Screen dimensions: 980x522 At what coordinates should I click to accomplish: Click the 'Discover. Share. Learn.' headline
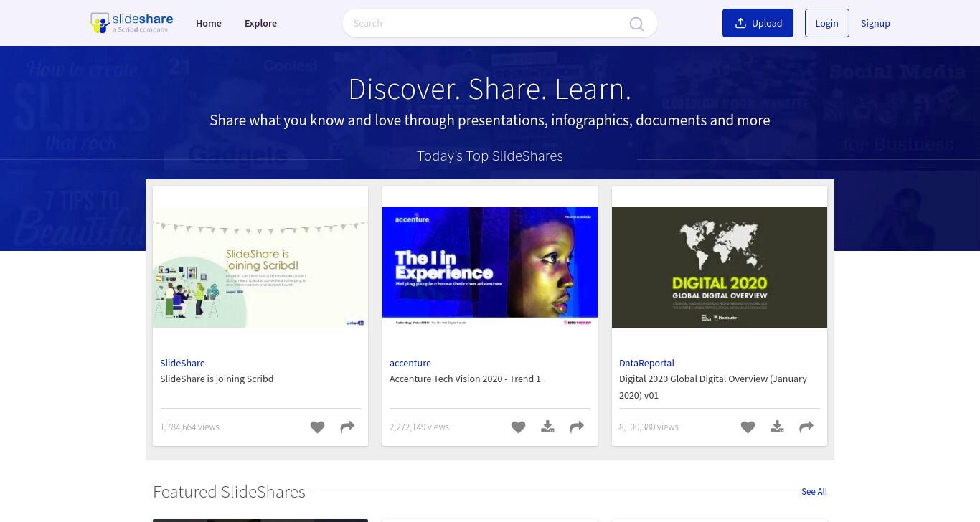[490, 89]
